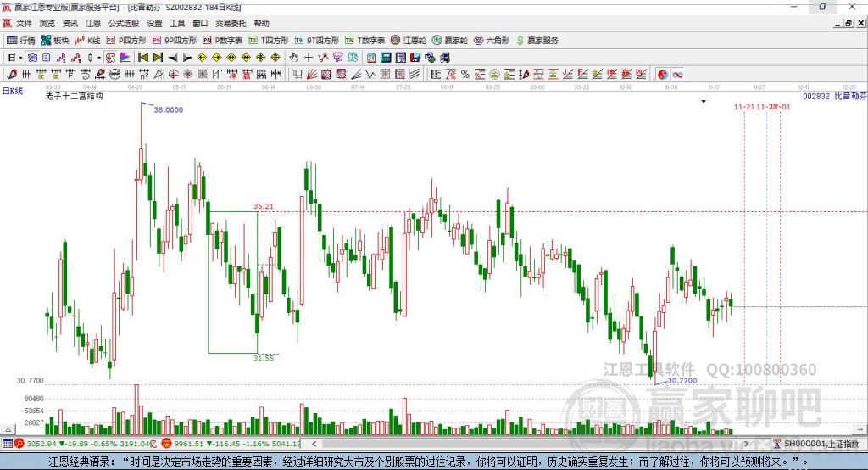Open the 公式选股 menu
This screenshot has width=868, height=470.
(x=124, y=23)
